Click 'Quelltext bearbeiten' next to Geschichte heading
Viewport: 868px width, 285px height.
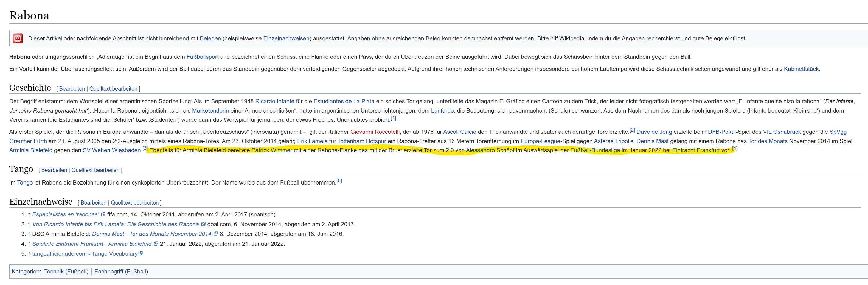point(113,89)
